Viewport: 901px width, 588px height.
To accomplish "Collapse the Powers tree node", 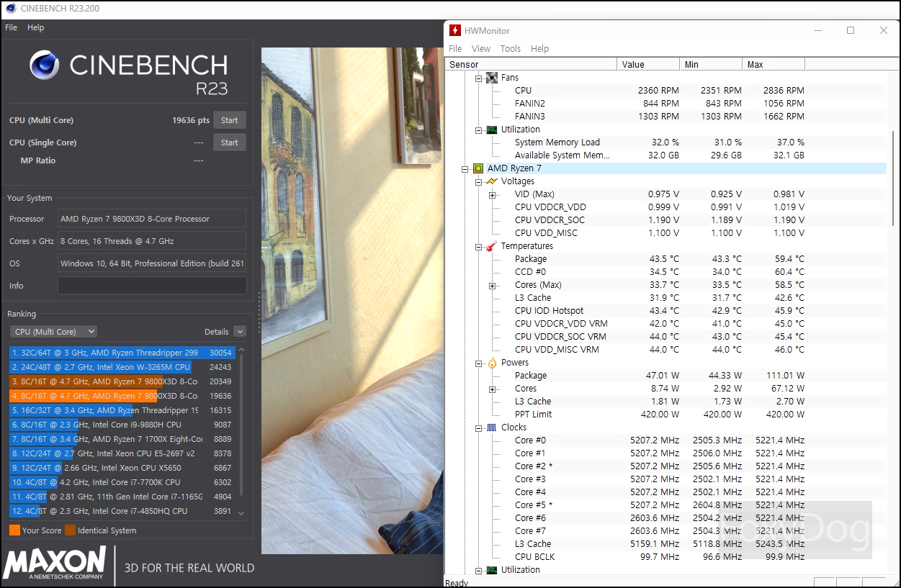I will pos(479,363).
